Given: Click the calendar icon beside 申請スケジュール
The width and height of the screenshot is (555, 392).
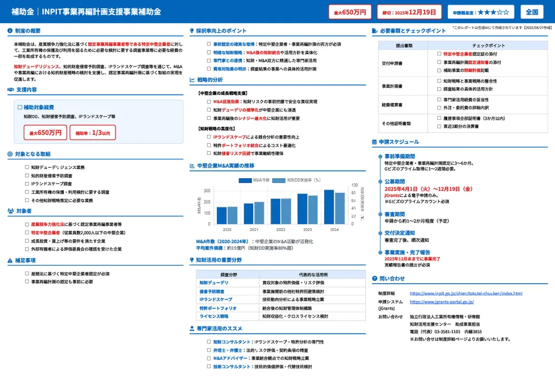Looking at the screenshot, I should coord(375,142).
